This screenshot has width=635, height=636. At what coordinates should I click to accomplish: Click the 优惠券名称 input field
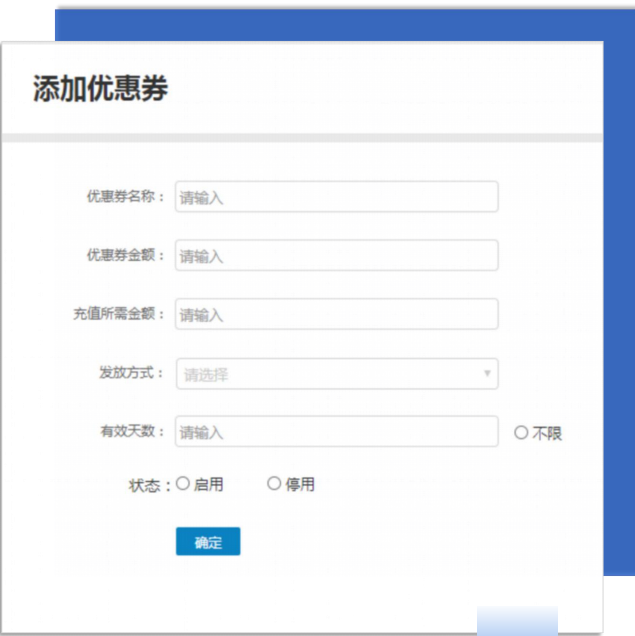[337, 197]
